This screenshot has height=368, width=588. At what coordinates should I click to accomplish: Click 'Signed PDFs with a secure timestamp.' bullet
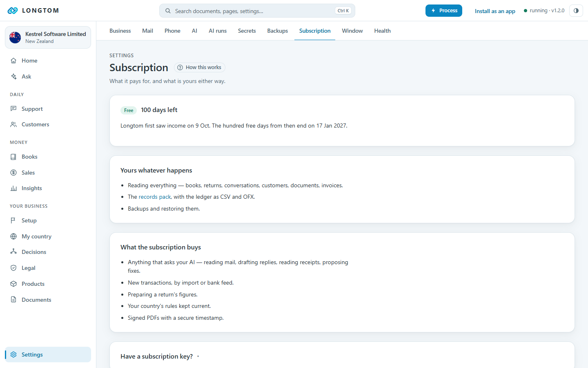[176, 318]
